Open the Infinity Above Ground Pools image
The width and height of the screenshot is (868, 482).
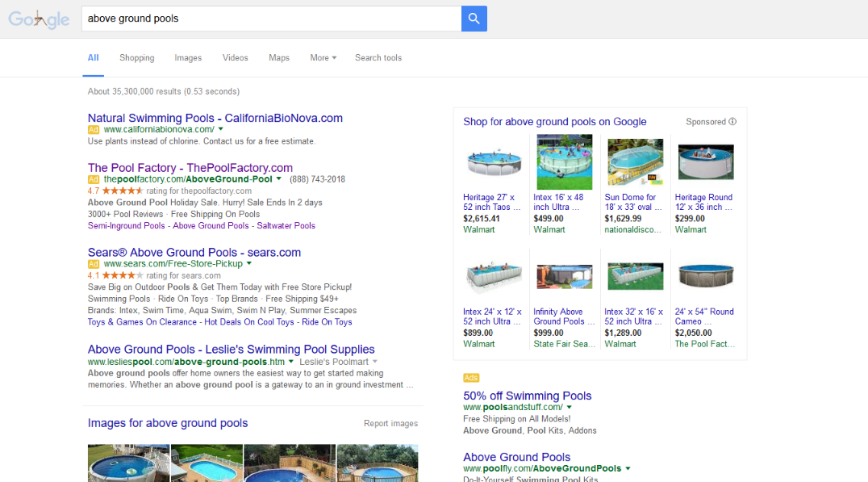point(564,276)
